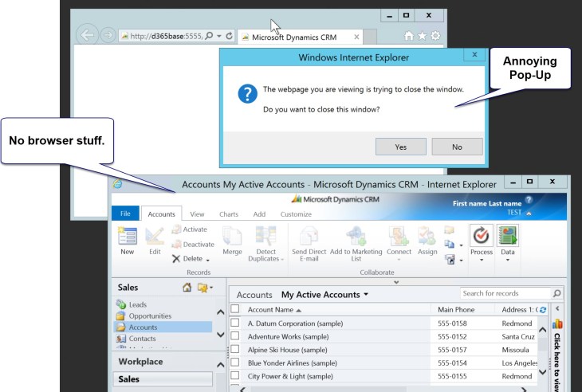Switch to the Add ribbon tab

259,214
